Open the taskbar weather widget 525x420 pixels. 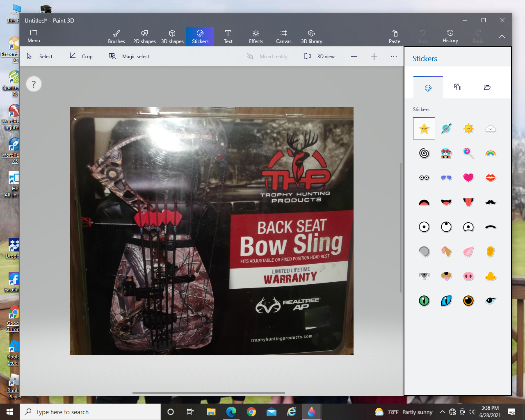coord(404,412)
